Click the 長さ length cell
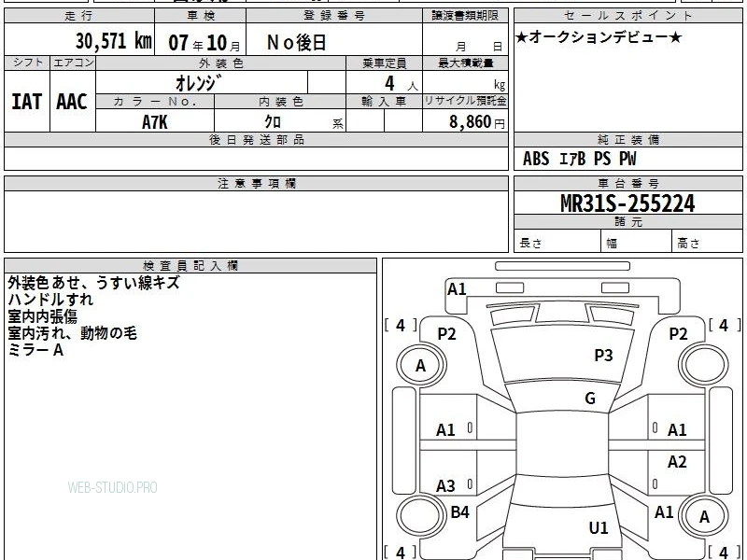The width and height of the screenshot is (747, 560). pyautogui.click(x=557, y=243)
